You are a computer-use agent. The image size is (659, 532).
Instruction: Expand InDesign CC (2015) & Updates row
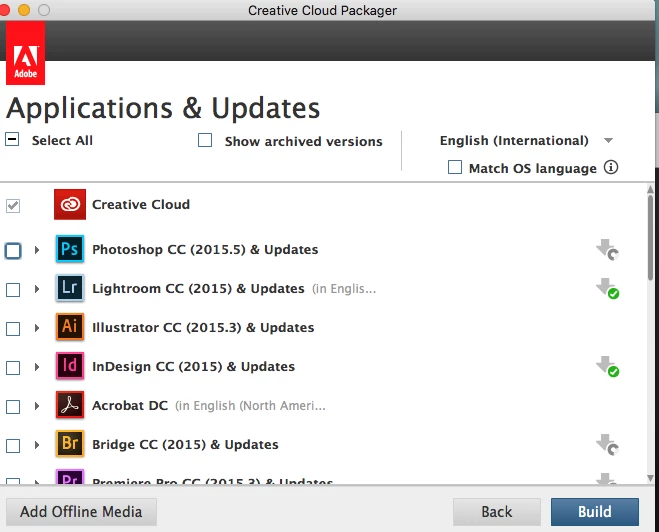[x=37, y=367]
